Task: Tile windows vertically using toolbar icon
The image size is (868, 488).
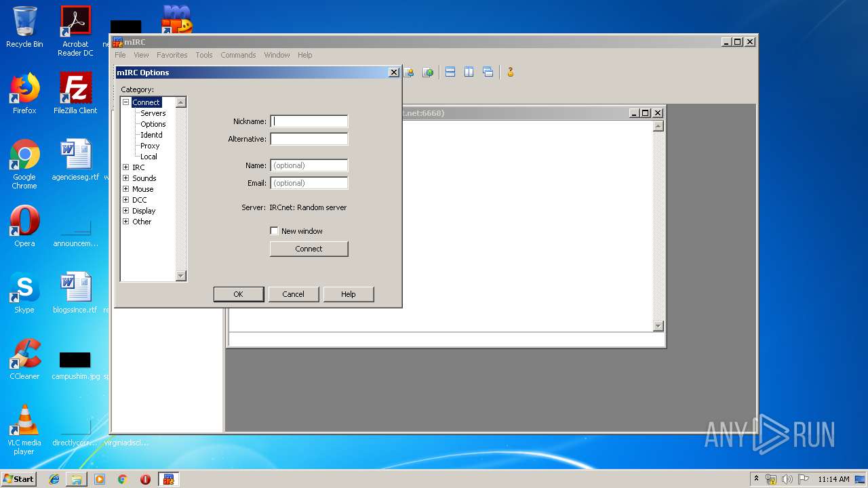Action: (x=469, y=72)
